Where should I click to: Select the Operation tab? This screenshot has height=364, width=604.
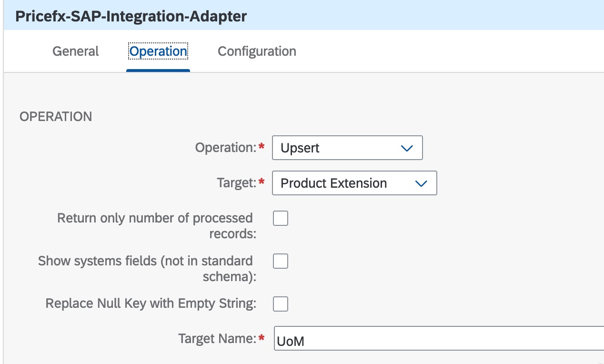(x=158, y=51)
